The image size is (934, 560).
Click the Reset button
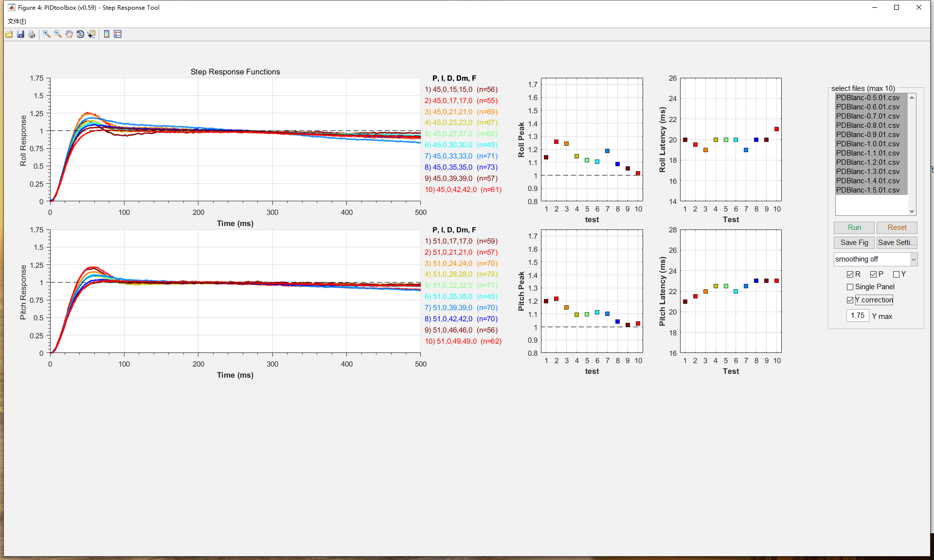tap(897, 227)
